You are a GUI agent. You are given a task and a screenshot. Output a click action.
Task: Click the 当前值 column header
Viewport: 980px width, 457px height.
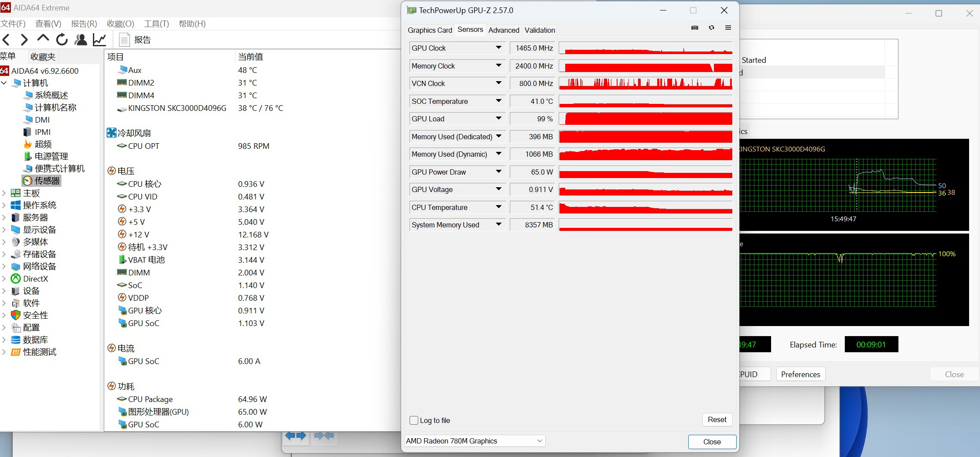click(250, 57)
